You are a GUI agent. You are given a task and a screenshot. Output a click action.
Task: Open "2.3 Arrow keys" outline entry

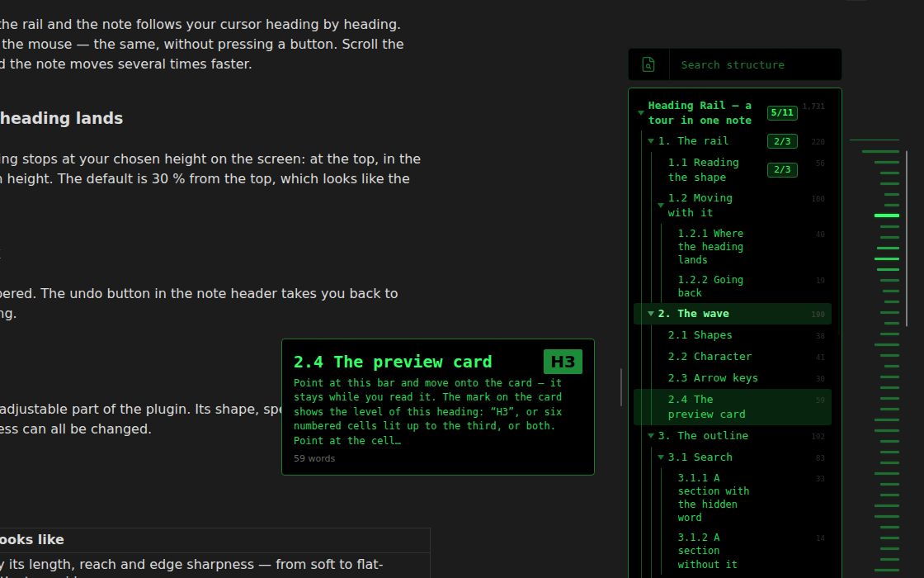[x=713, y=378]
